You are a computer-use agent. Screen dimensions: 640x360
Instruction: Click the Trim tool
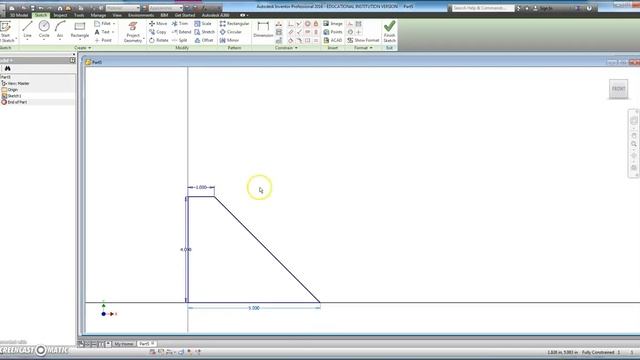tap(180, 24)
